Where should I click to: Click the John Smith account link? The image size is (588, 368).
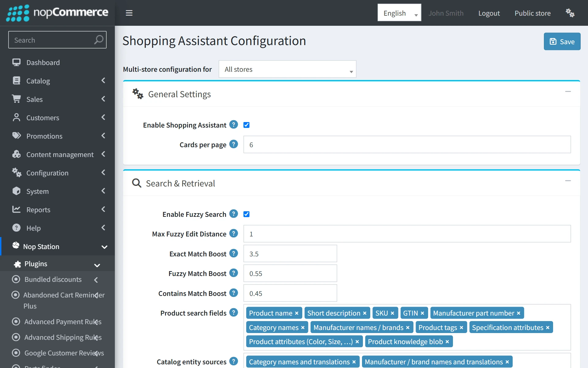pyautogui.click(x=446, y=13)
